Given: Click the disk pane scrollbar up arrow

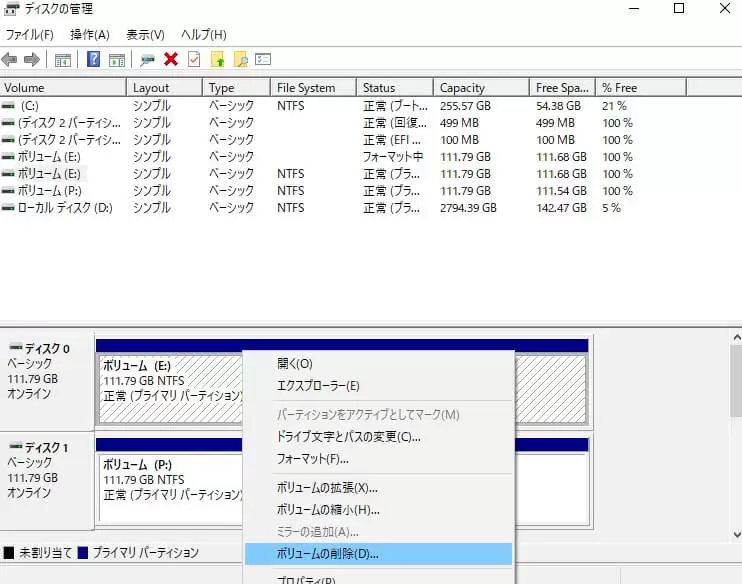Looking at the screenshot, I should click(x=737, y=337).
